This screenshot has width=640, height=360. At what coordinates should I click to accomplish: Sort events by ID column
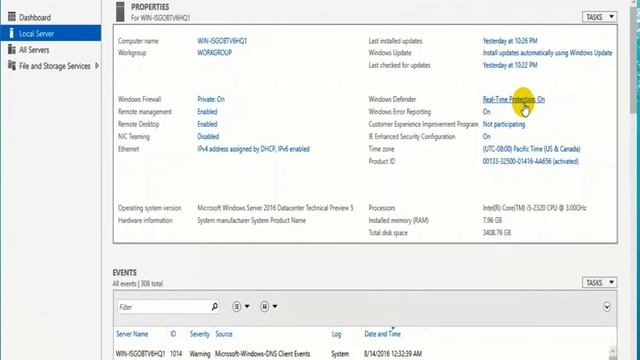(173, 334)
